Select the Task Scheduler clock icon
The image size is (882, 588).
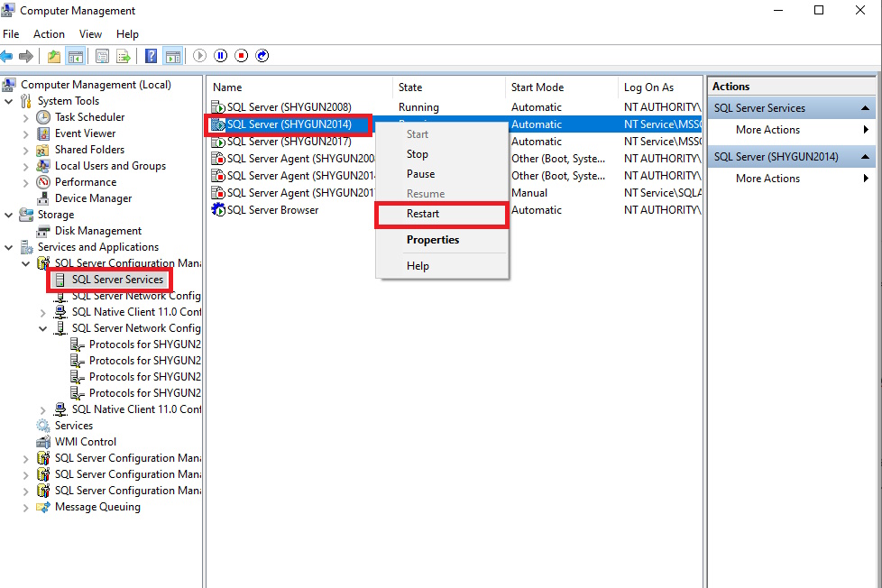coord(43,117)
